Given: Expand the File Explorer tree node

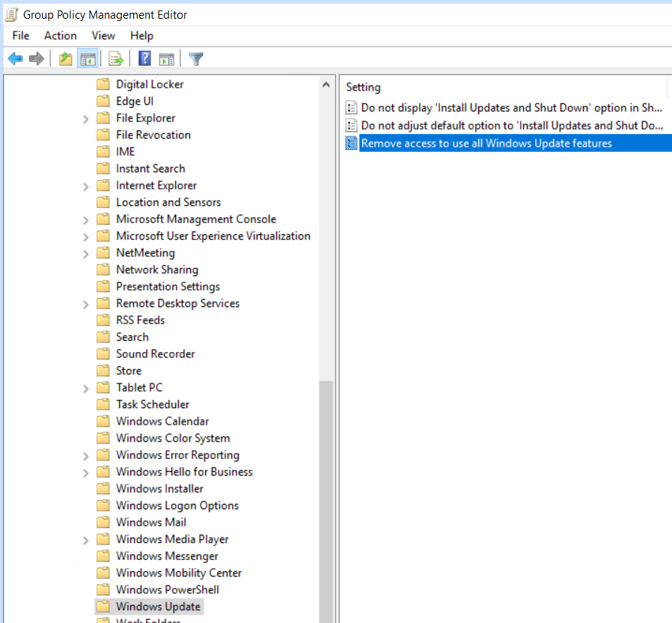Looking at the screenshot, I should (85, 118).
